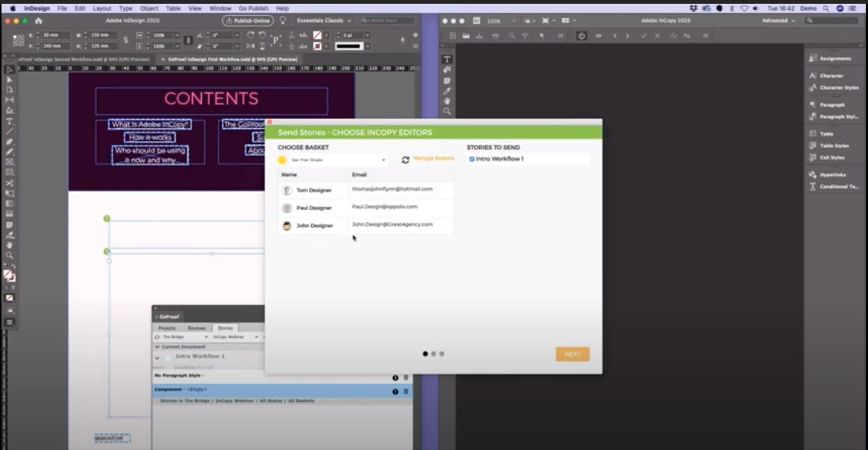Click the print icon in InCopy toolbar
The width and height of the screenshot is (868, 450).
coord(495,35)
